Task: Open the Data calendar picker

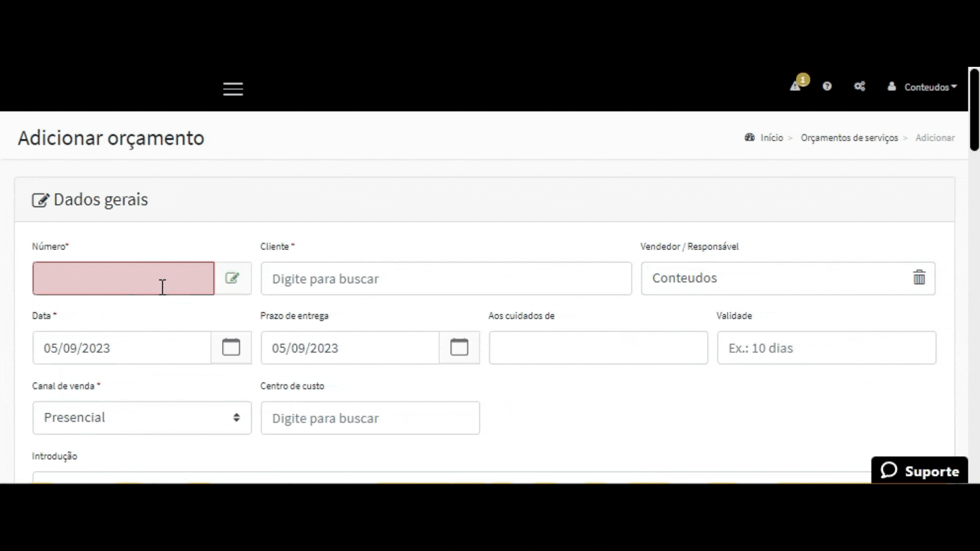Action: click(x=231, y=347)
